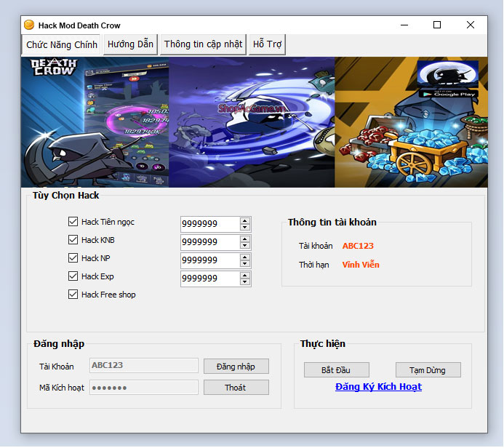Click the Death Crow logo in banner
This screenshot has width=504, height=448.
click(x=54, y=67)
